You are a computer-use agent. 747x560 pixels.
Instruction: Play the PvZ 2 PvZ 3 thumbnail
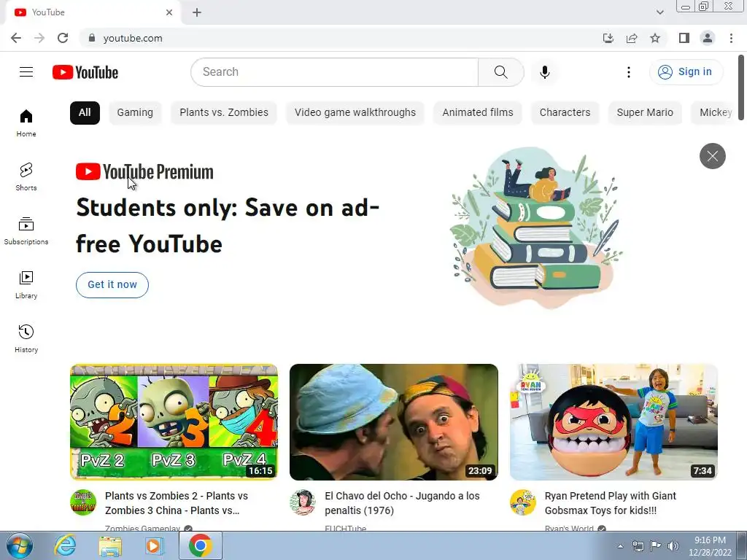174,422
